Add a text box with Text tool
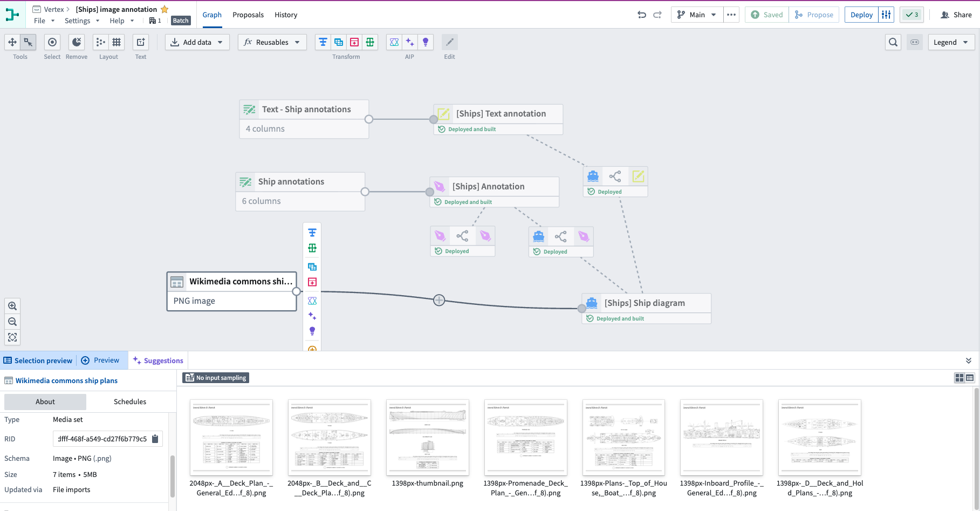This screenshot has height=511, width=980. [x=140, y=42]
